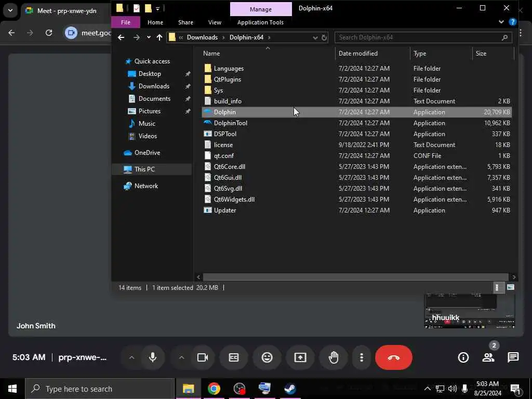
Task: Open the Share ribbon tab
Action: [x=185, y=22]
